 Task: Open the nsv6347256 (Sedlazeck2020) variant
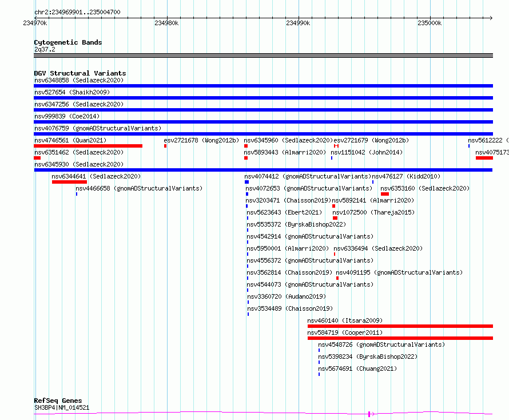coord(79,104)
